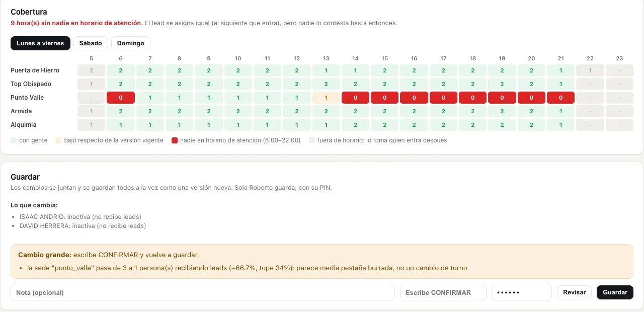Select the Lunes a viernes tab
This screenshot has width=644, height=312.
click(40, 43)
